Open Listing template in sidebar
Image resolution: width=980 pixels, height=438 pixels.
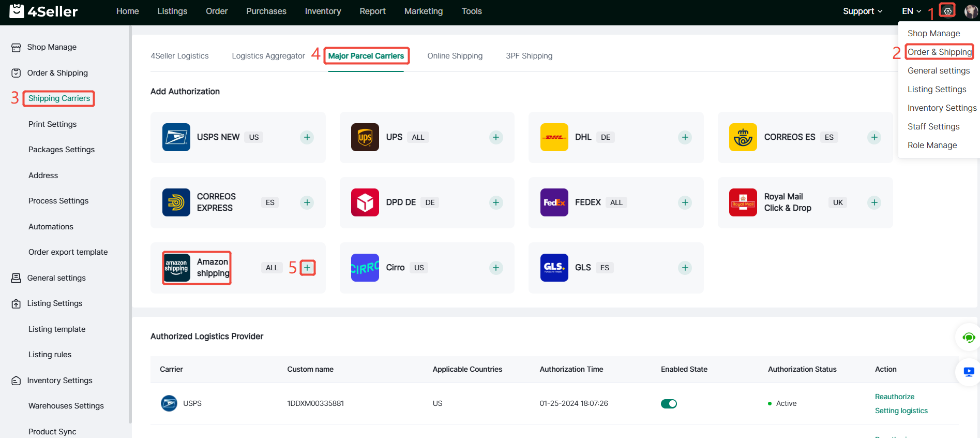pos(57,329)
